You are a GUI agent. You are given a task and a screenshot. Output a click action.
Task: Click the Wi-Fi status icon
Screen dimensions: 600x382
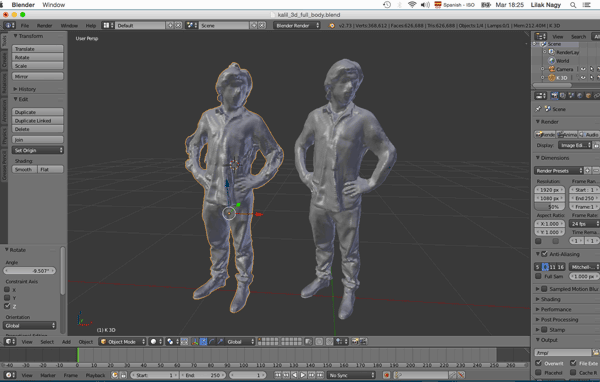pyautogui.click(x=412, y=5)
